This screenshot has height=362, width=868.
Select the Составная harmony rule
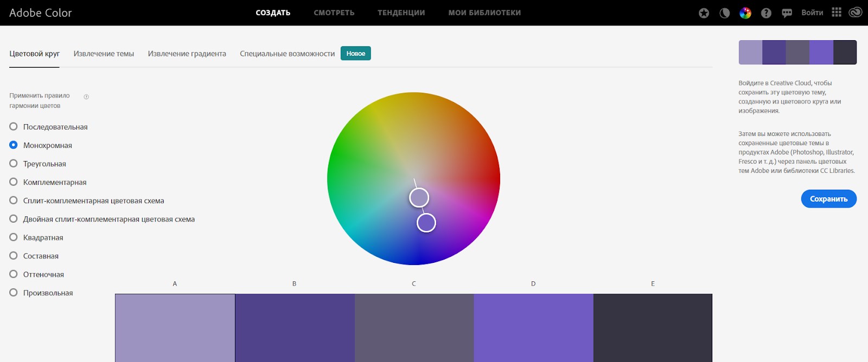34,256
